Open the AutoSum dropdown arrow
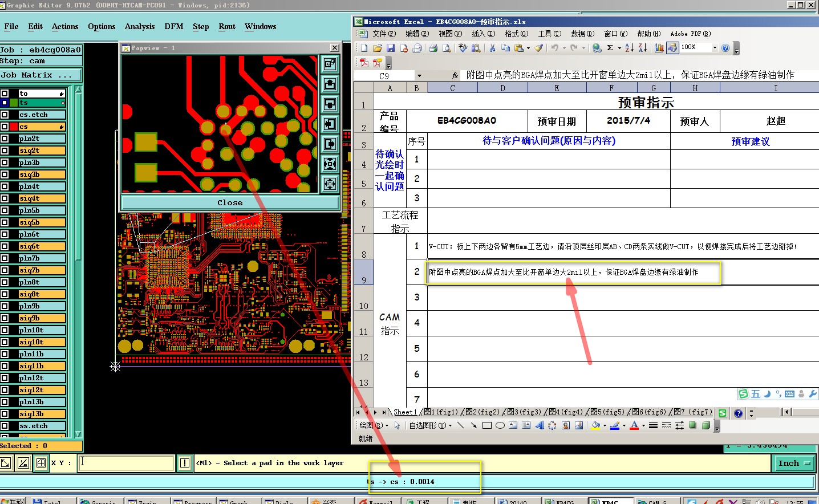The width and height of the screenshot is (819, 504). click(619, 48)
